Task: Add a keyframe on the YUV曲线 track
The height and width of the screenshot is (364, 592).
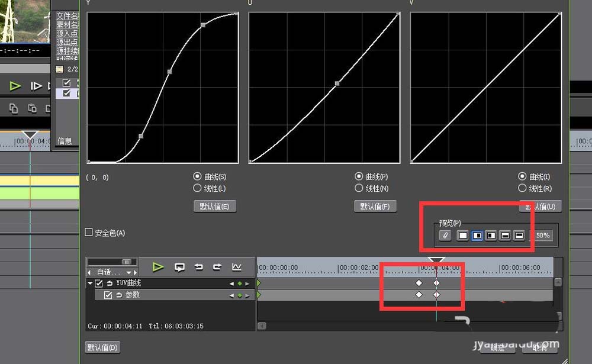Action: coord(240,284)
